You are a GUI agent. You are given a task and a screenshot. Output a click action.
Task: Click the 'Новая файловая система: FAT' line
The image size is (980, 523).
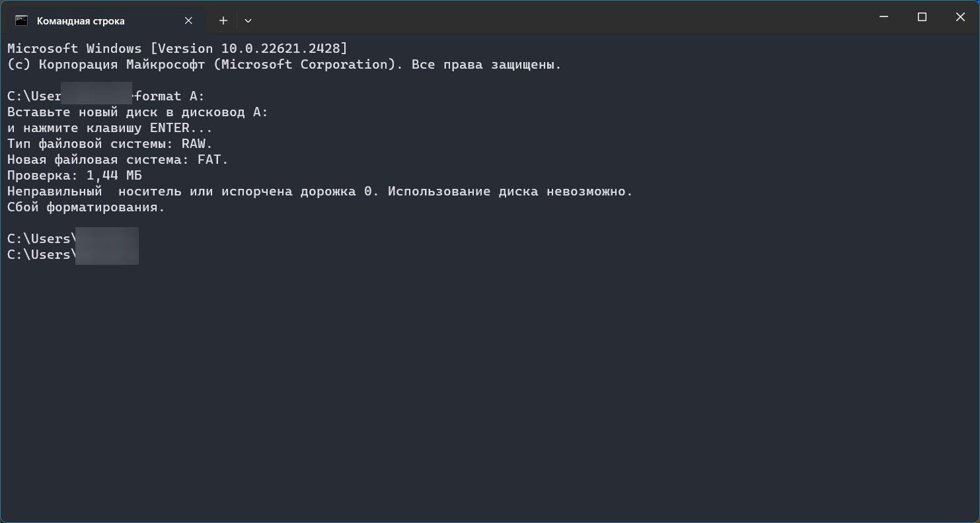(x=118, y=160)
